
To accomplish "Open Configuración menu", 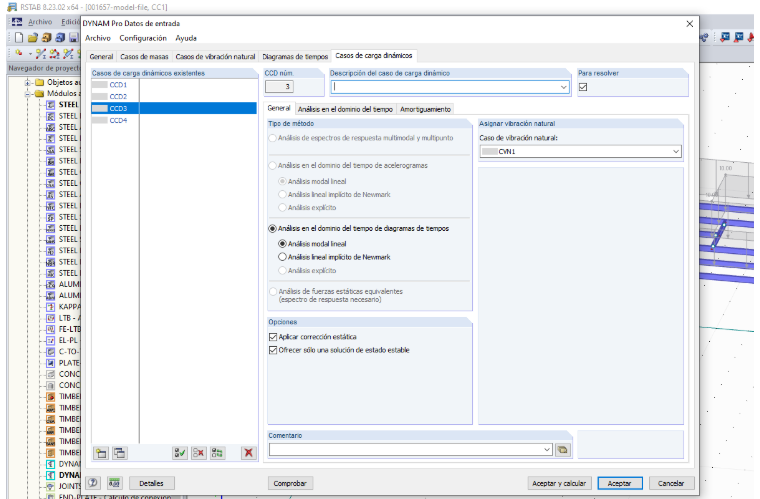I will [x=143, y=38].
